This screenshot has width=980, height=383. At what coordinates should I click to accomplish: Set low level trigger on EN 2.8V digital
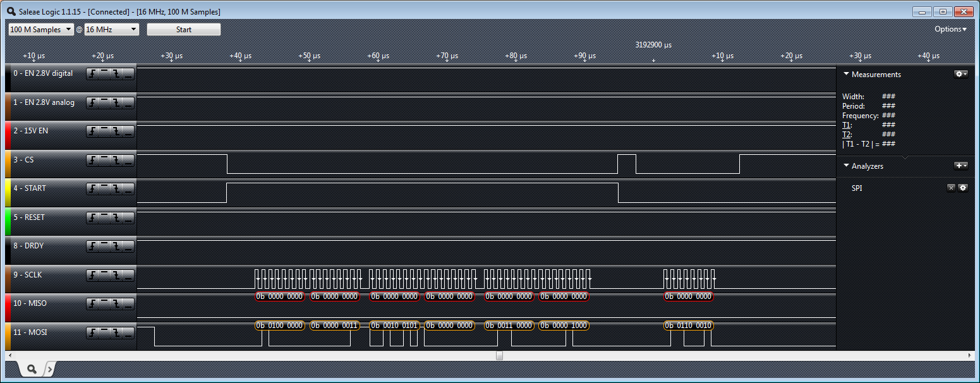[x=128, y=74]
